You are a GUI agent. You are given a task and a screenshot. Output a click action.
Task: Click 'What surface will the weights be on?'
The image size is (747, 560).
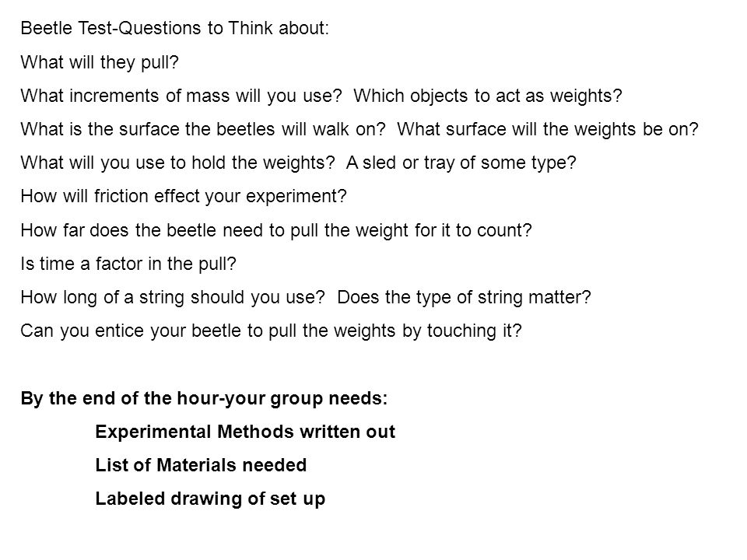pos(548,129)
